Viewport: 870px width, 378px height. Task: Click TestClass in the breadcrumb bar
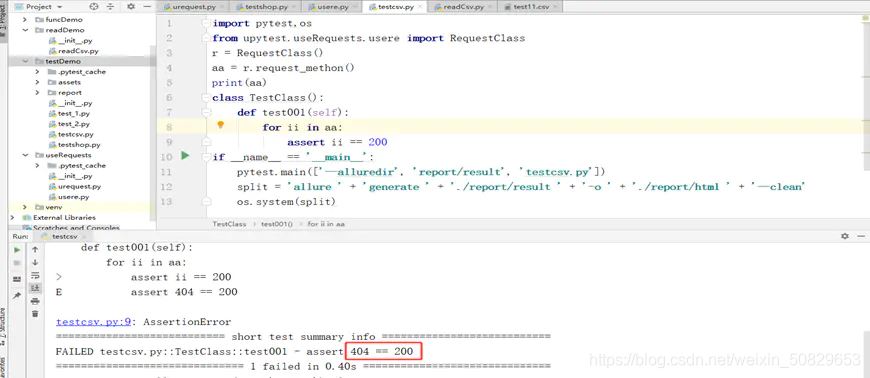(x=229, y=224)
